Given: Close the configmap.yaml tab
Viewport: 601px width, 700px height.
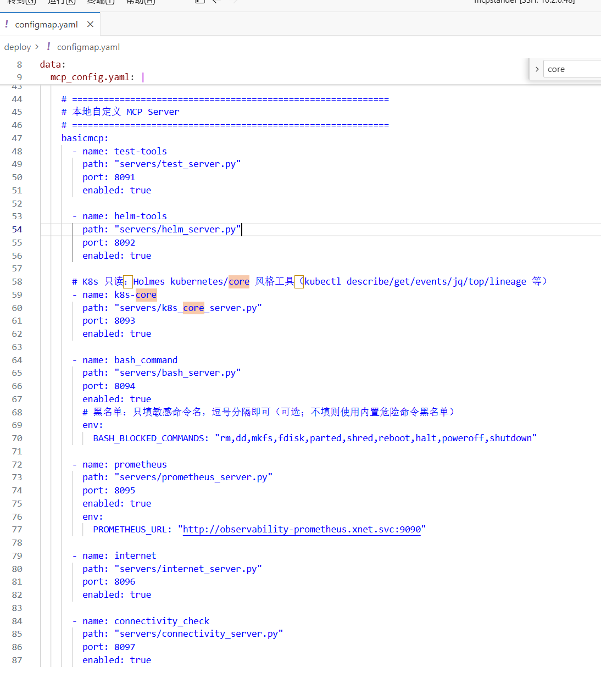Looking at the screenshot, I should pos(90,24).
